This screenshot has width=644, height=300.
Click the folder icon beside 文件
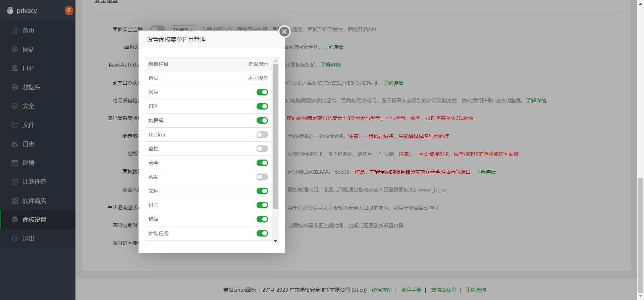coord(15,125)
